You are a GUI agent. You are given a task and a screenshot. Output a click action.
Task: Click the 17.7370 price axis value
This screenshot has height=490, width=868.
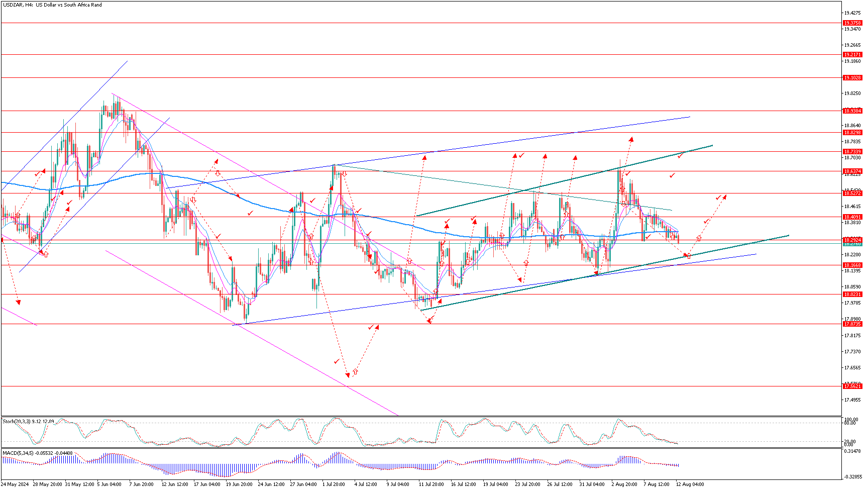coord(852,352)
